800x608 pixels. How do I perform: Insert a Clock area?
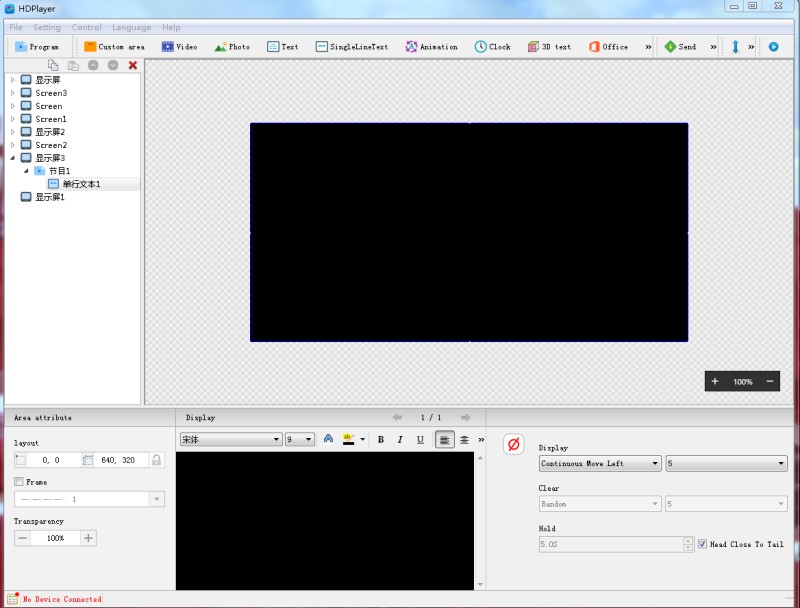click(x=492, y=46)
